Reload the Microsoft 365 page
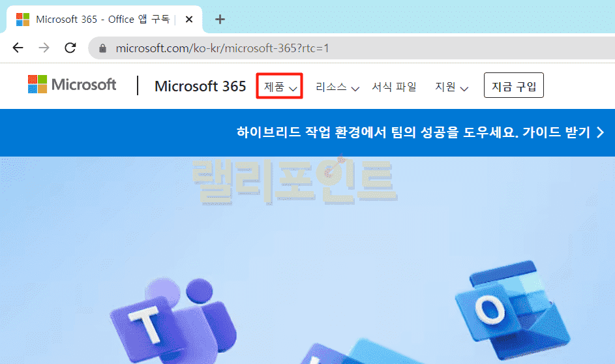 [x=70, y=48]
